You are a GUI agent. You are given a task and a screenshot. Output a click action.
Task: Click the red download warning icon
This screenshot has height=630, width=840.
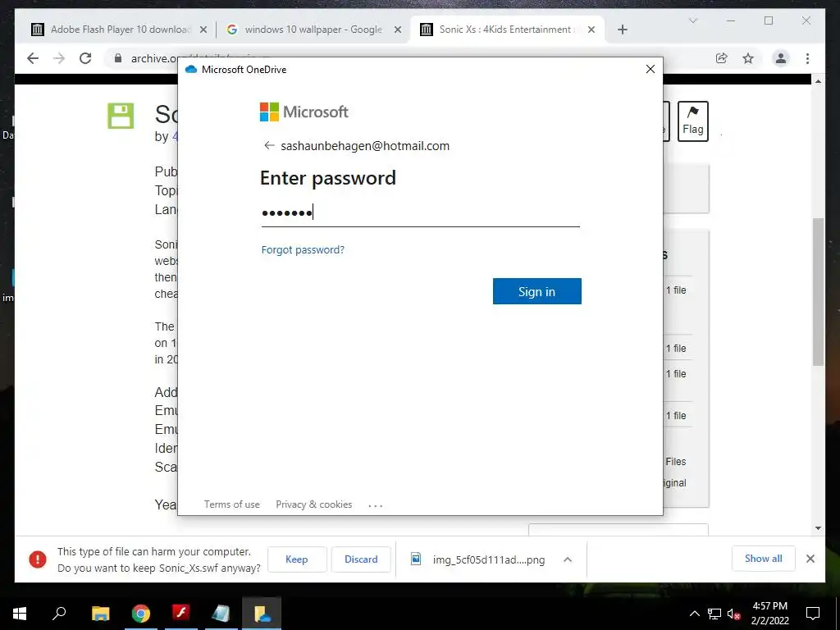38,559
